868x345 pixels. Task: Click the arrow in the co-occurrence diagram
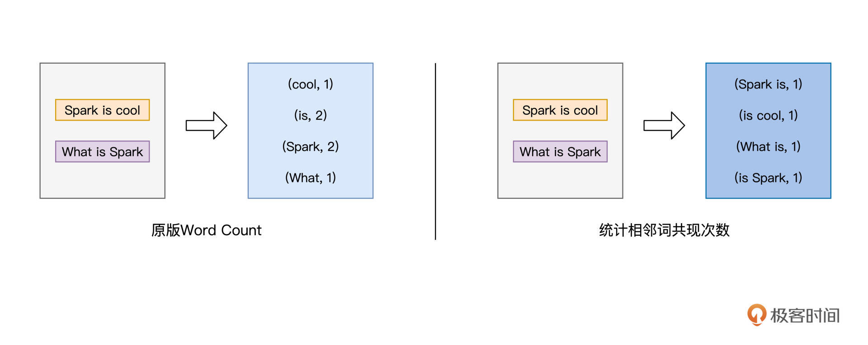664,126
